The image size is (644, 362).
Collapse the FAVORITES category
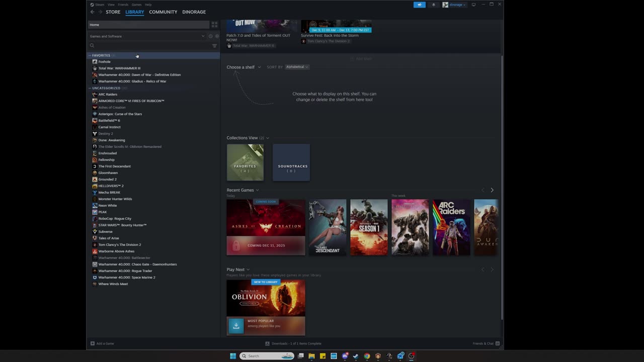[x=90, y=55]
